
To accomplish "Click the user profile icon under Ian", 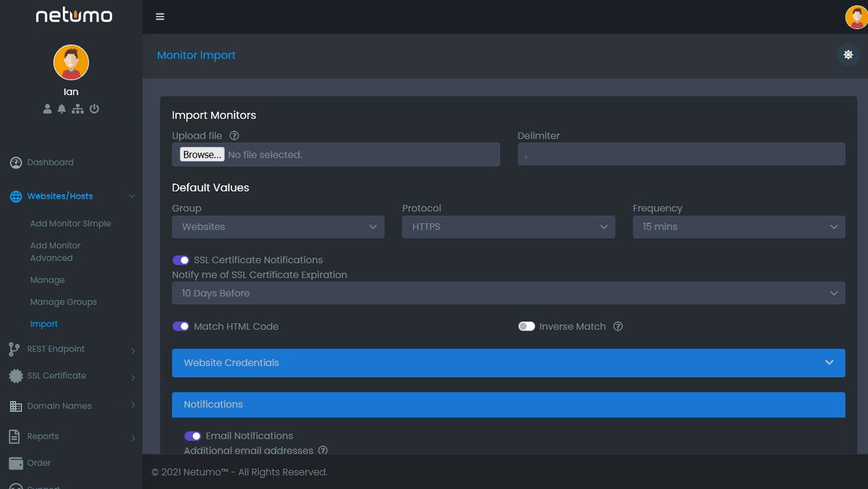I will pos(48,109).
